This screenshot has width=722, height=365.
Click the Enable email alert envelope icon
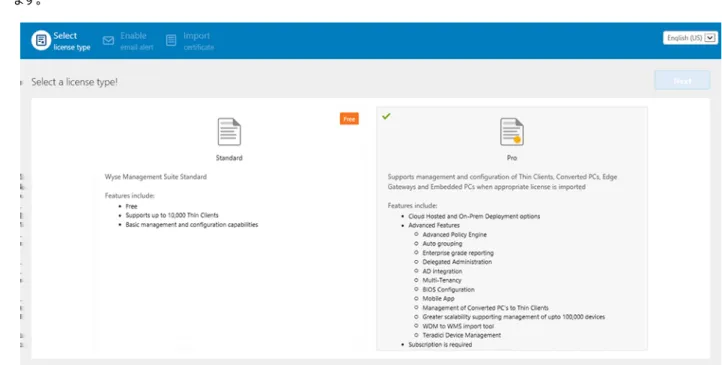tap(108, 41)
